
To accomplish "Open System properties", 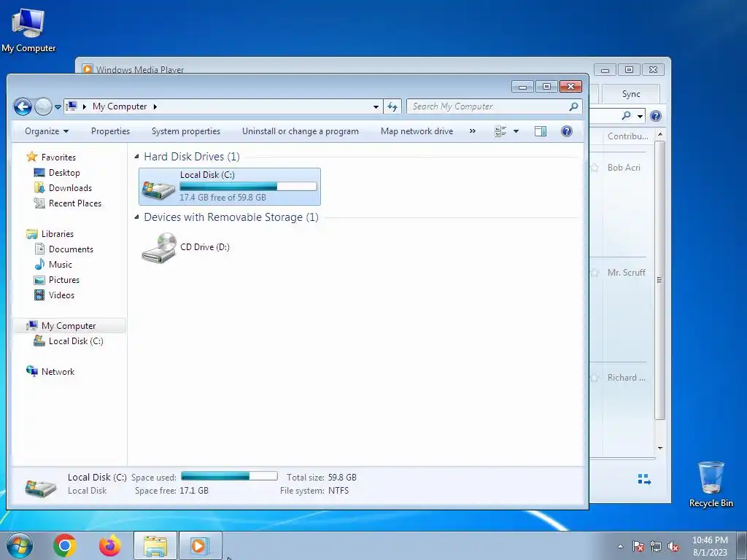I will (186, 131).
